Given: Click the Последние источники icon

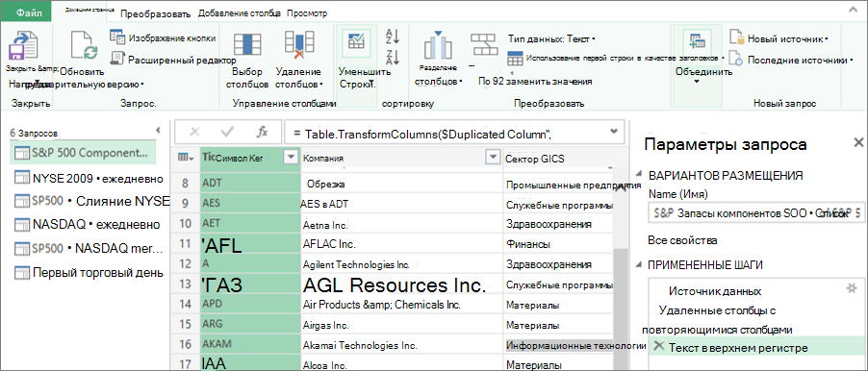Looking at the screenshot, I should [736, 58].
